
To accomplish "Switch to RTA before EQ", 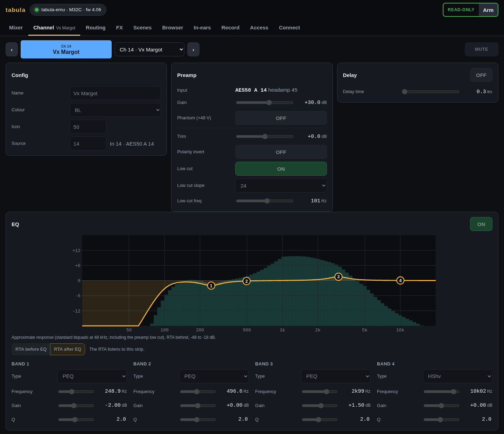I will tap(31, 349).
